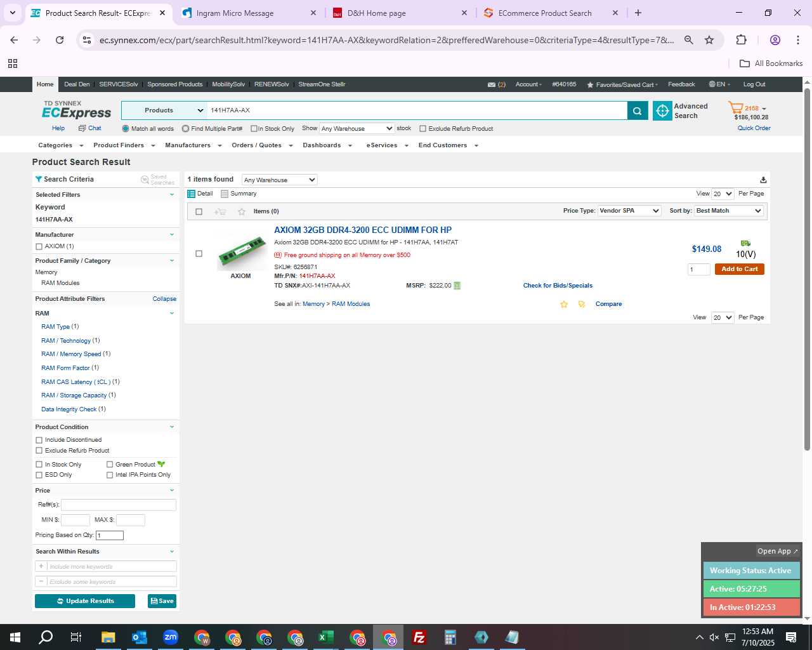812x650 pixels.
Task: Click favorites star in Items header
Action: [x=242, y=211]
